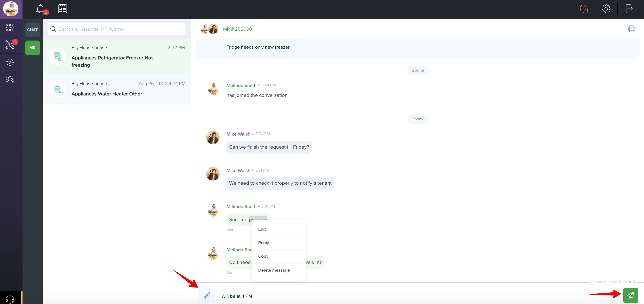Click Melinda Smith avatar at 3:44 PM

coord(213,89)
